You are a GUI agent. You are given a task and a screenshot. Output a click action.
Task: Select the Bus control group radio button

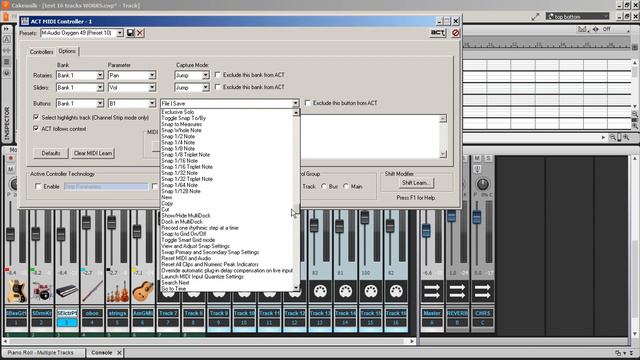click(324, 186)
